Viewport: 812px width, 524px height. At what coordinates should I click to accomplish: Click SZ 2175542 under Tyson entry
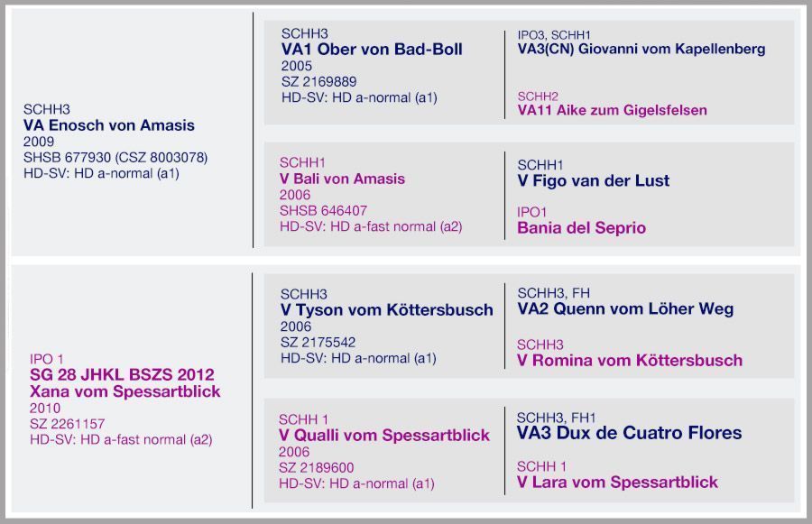tap(318, 342)
